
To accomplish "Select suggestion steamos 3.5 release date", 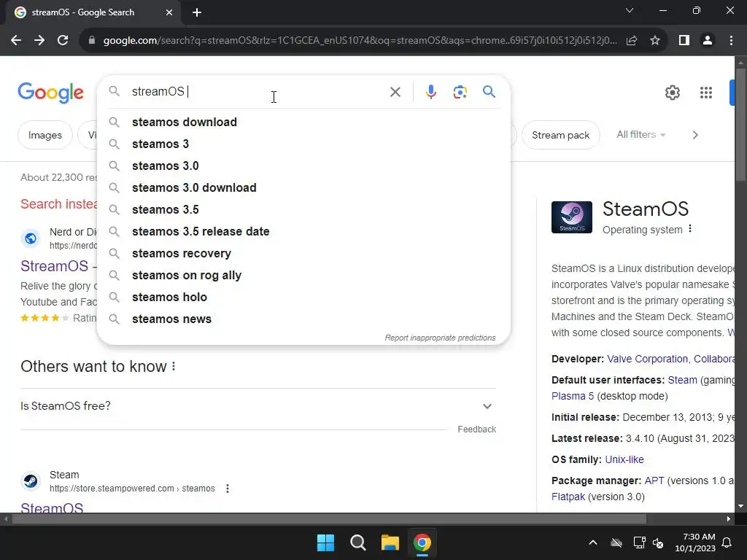I will tap(303, 231).
